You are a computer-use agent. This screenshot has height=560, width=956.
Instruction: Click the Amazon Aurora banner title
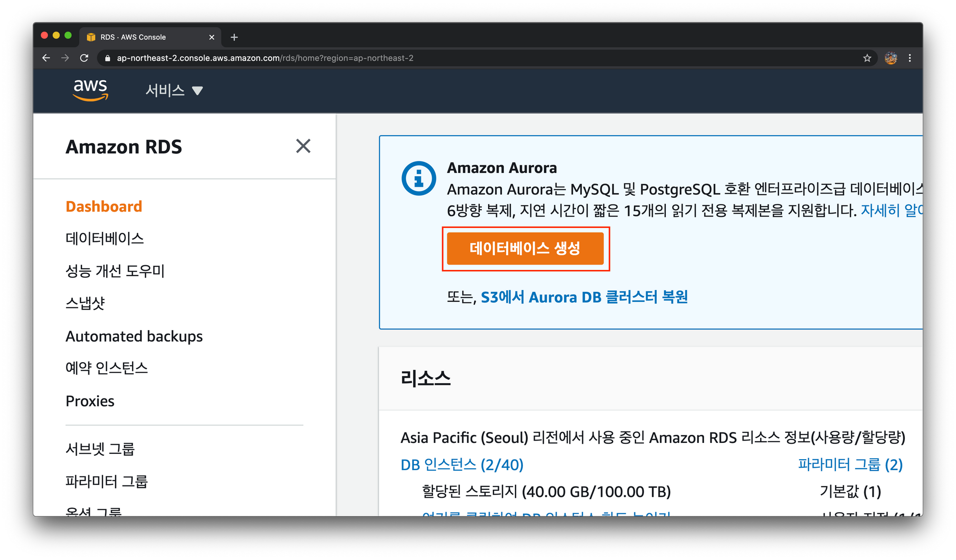tap(502, 168)
